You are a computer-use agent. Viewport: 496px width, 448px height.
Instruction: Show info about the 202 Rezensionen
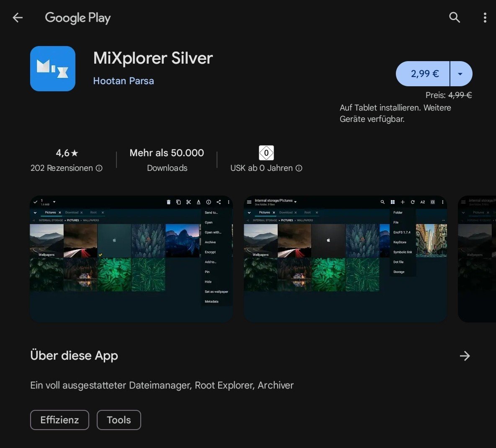[x=99, y=168]
